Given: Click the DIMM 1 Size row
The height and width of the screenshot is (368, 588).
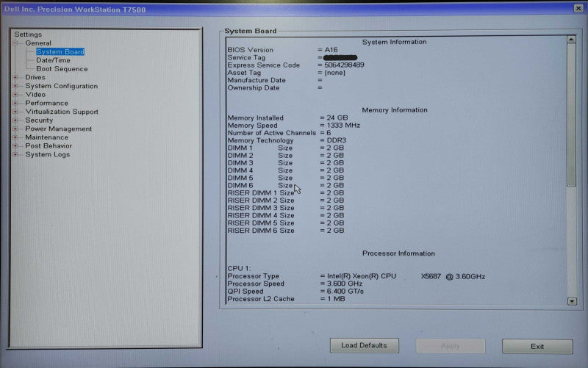Looking at the screenshot, I should click(x=286, y=148).
